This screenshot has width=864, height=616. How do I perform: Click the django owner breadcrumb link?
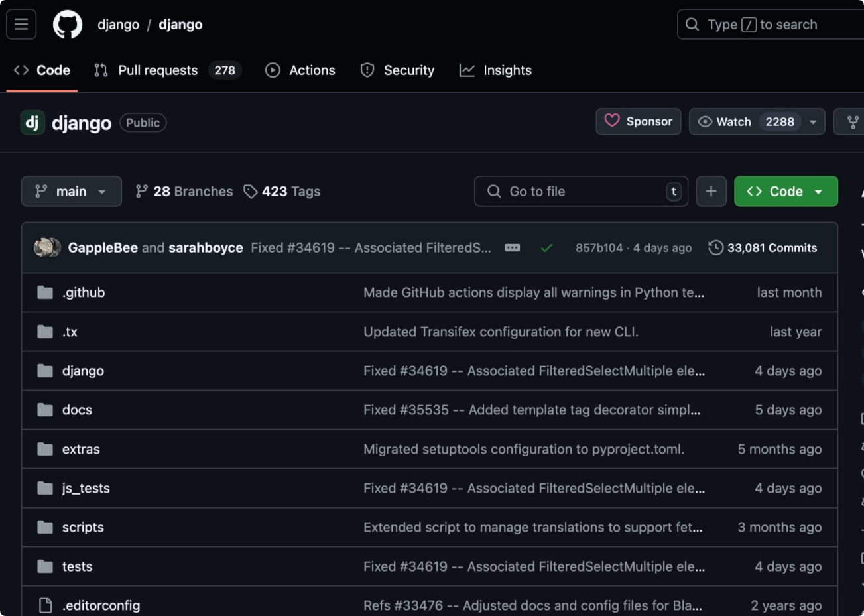pyautogui.click(x=118, y=25)
